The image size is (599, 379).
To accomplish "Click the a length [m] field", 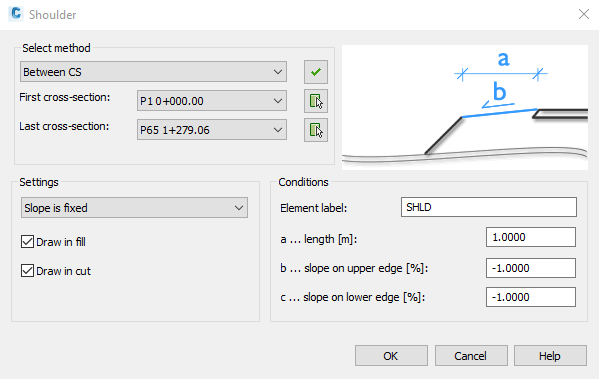I will 531,237.
